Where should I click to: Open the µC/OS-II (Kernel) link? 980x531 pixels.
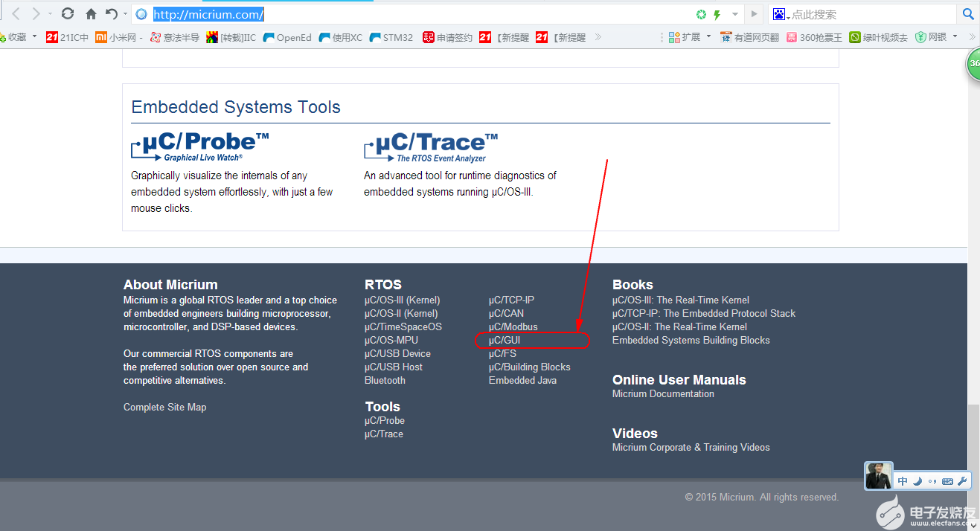pyautogui.click(x=401, y=314)
